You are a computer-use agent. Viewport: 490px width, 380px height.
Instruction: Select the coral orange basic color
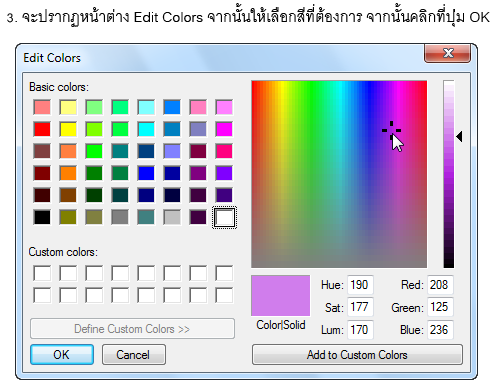point(68,151)
